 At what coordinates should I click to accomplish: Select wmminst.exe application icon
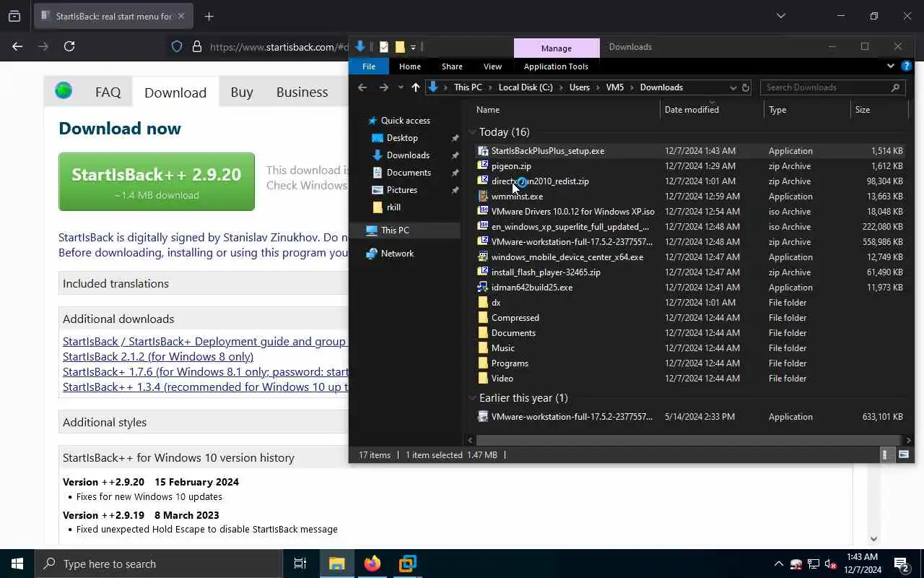(x=483, y=197)
